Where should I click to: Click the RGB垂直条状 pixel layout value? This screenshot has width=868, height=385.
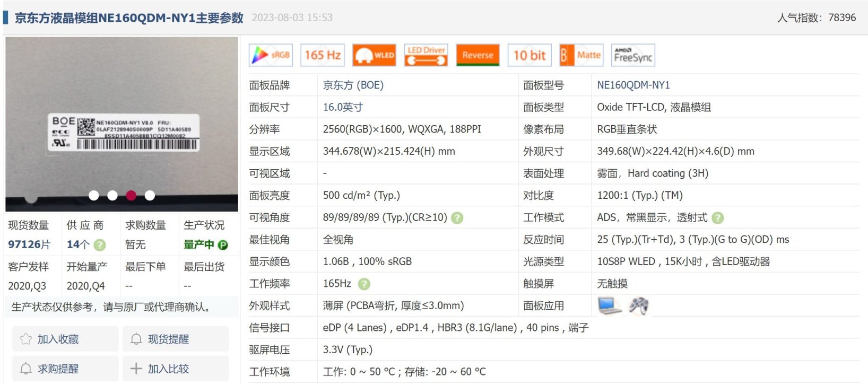[x=627, y=129]
